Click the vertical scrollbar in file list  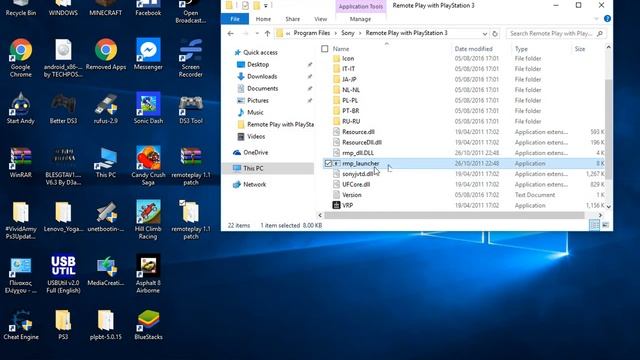(x=608, y=129)
